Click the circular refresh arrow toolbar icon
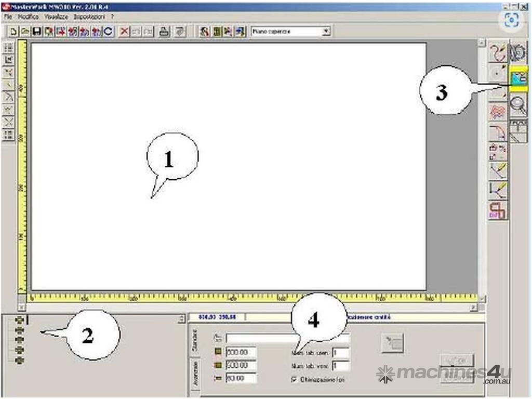Screen dimensions: 532x399 108,32
